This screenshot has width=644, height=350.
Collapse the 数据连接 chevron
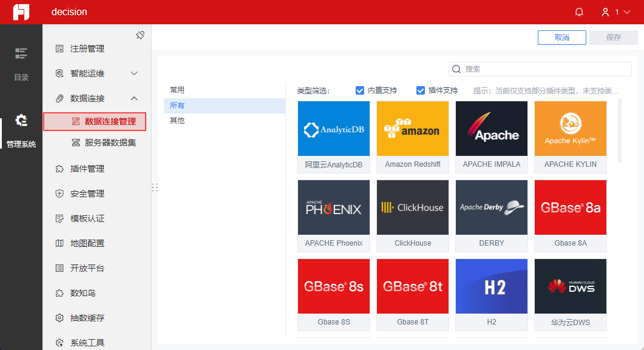pos(134,98)
